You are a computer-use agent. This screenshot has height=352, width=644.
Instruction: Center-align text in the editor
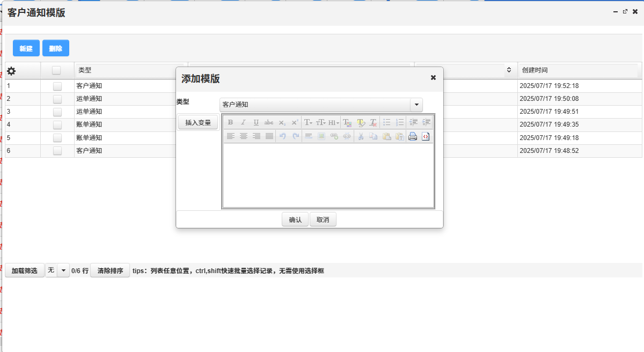(x=243, y=136)
